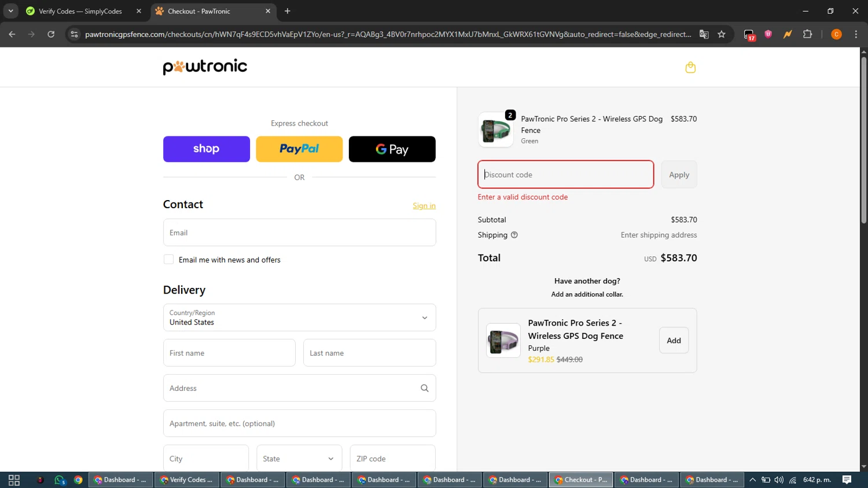
Task: Open Chrome's three-dot menu
Action: coord(856,34)
